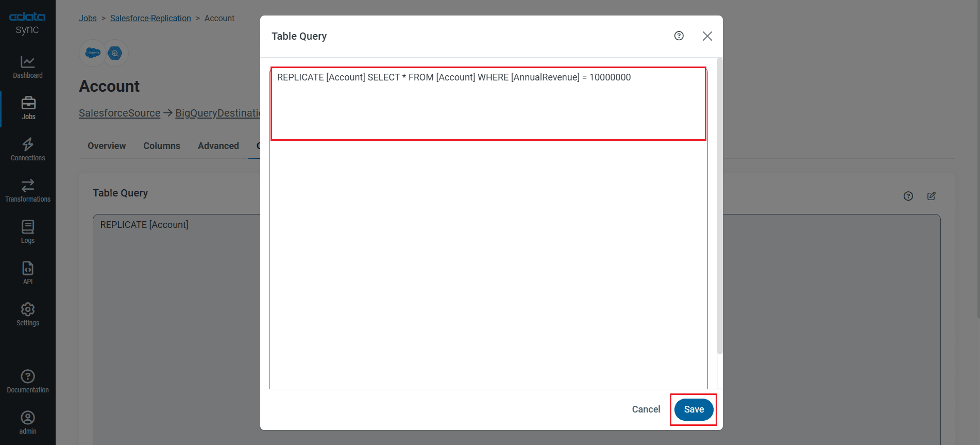Cancel the table query edit

click(x=646, y=409)
